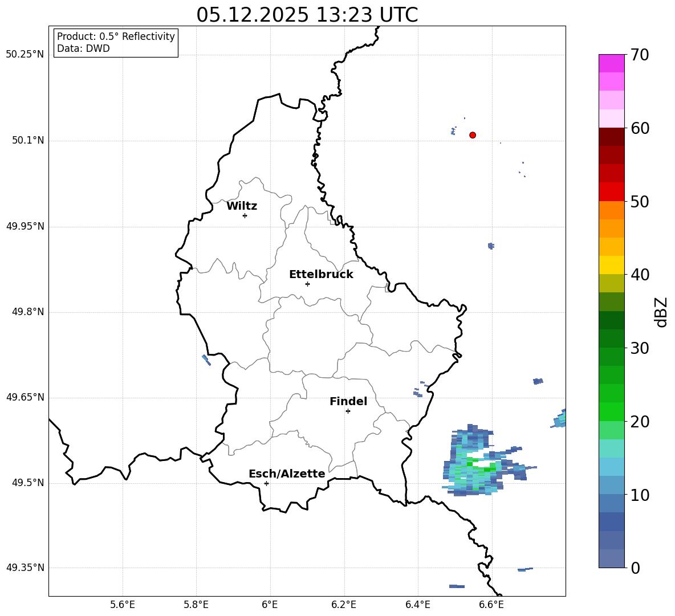
Task: Click the colorbar value 10
Action: pos(640,495)
